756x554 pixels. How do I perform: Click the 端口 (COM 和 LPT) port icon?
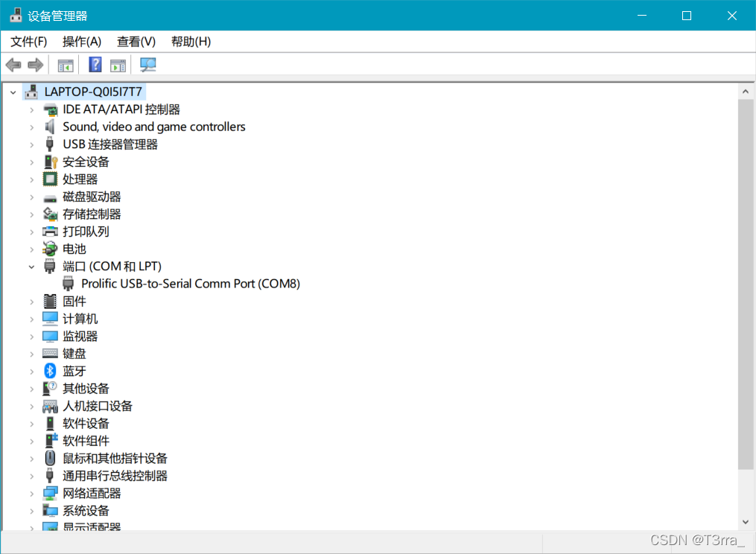tap(50, 266)
